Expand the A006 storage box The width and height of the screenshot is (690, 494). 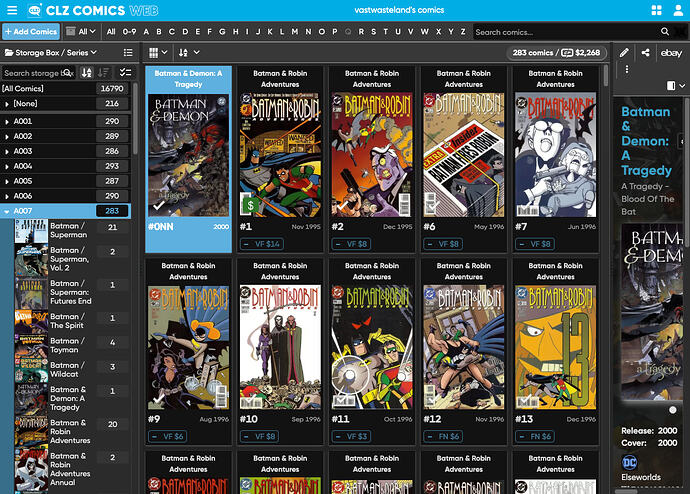point(7,196)
